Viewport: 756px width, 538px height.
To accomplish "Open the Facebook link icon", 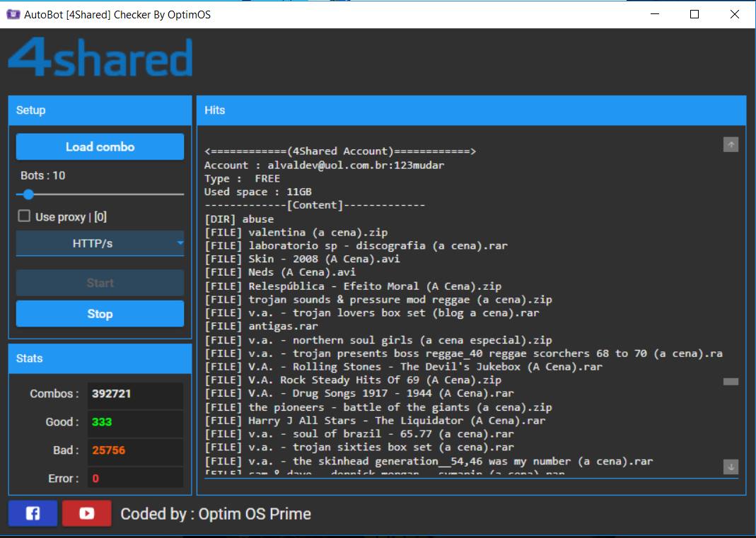I will point(33,513).
